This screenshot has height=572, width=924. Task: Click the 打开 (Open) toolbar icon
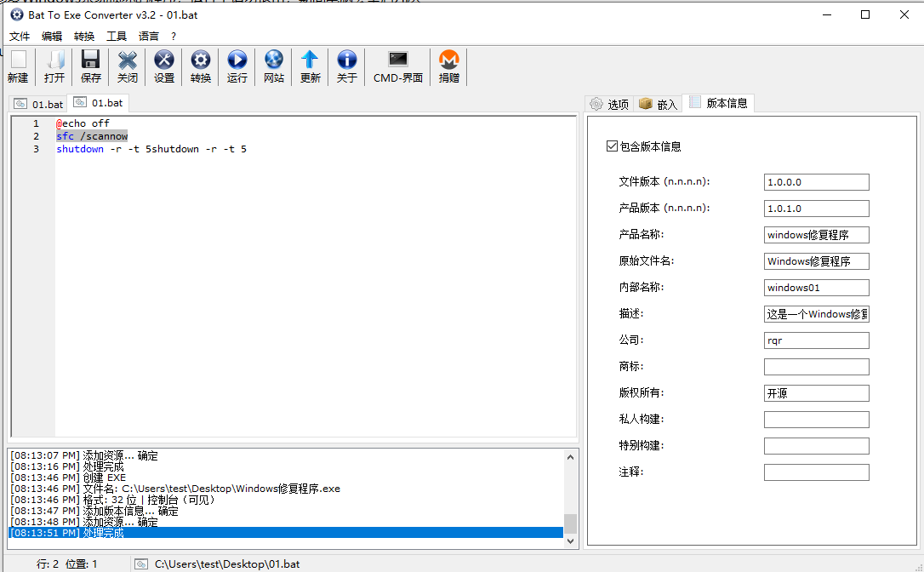pyautogui.click(x=54, y=66)
